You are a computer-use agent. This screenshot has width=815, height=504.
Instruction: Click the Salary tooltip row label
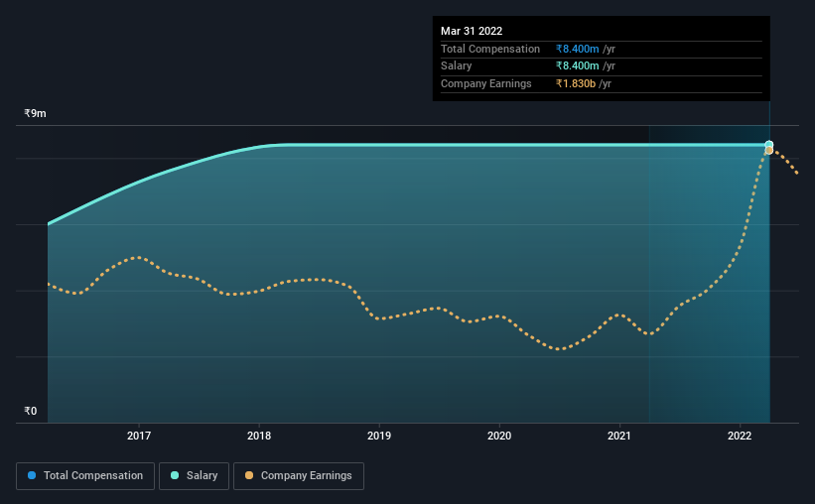point(457,66)
